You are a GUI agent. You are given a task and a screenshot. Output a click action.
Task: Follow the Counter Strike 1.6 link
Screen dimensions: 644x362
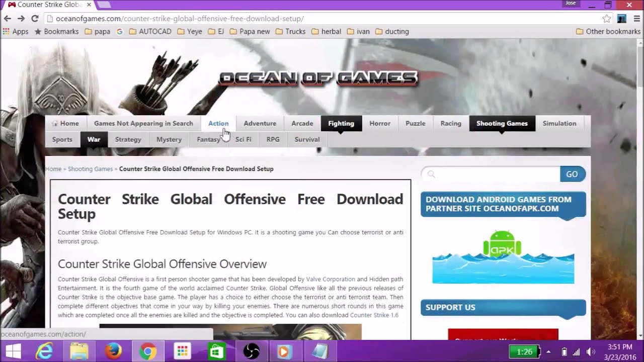click(374, 315)
